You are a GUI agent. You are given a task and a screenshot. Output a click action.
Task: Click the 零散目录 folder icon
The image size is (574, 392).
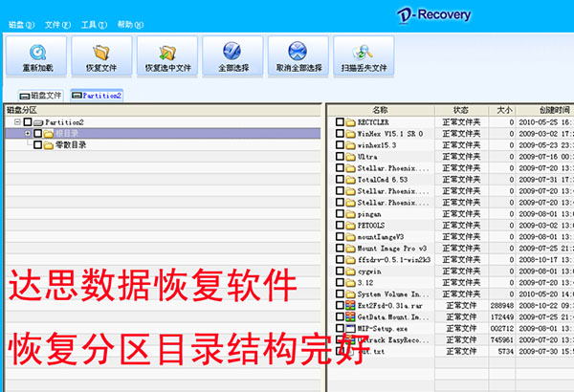[49, 145]
